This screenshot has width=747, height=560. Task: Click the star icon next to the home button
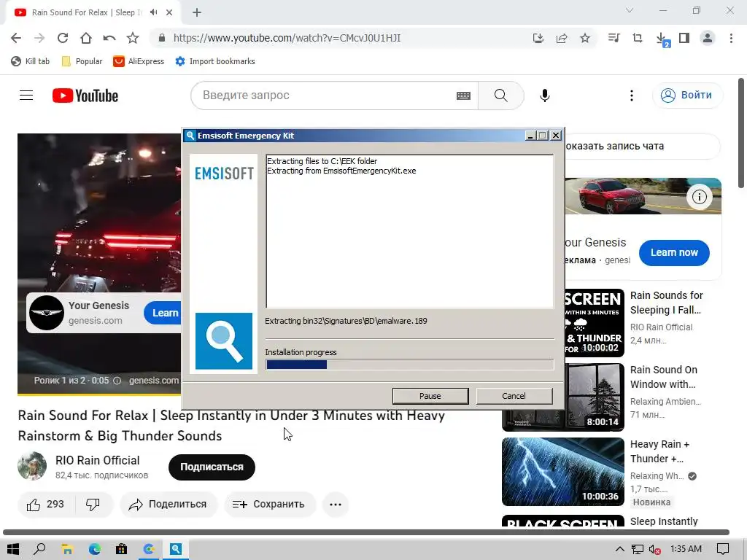tap(133, 38)
